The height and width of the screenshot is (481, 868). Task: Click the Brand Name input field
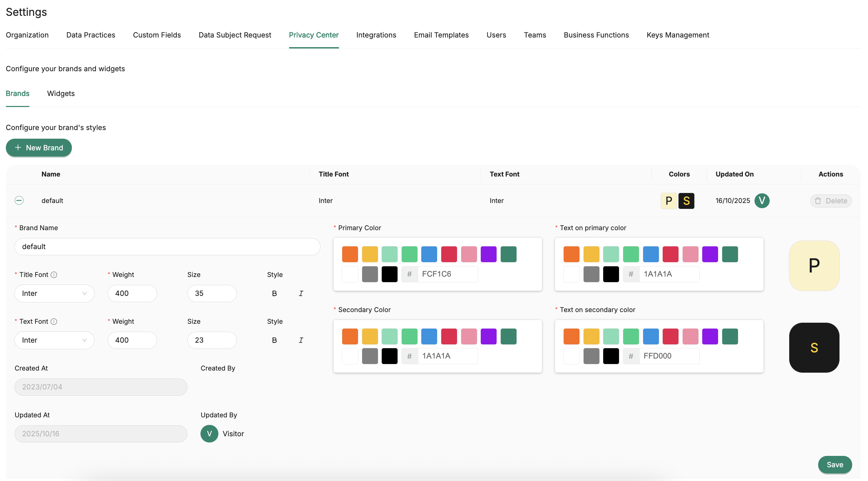(x=167, y=247)
